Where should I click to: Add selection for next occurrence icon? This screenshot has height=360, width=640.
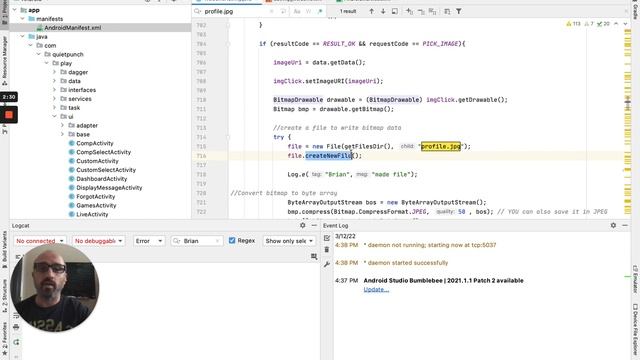coord(409,11)
